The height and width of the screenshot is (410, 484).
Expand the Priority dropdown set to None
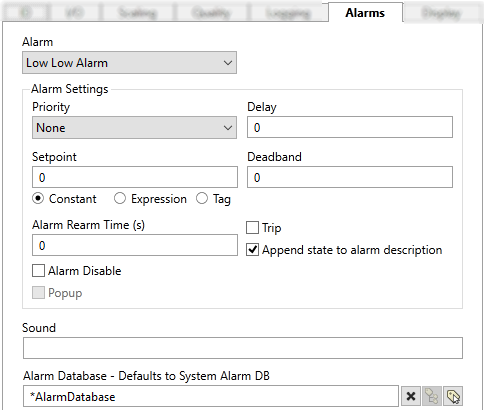(134, 127)
